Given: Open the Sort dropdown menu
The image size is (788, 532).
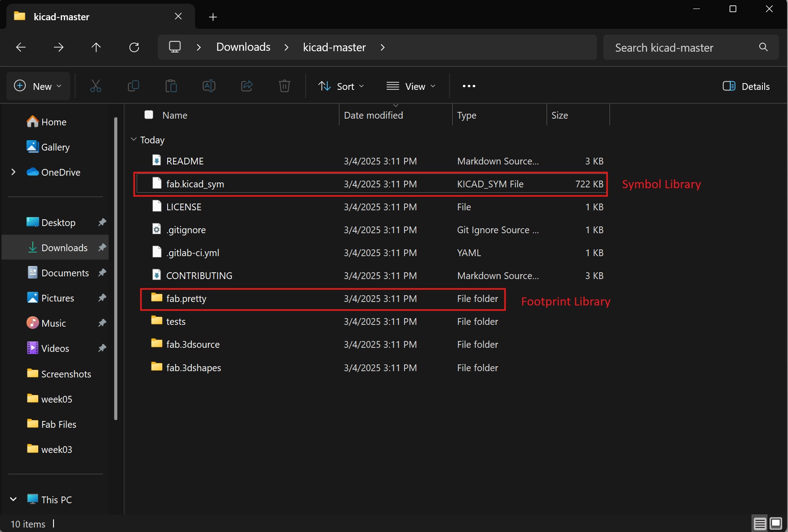Looking at the screenshot, I should point(341,86).
